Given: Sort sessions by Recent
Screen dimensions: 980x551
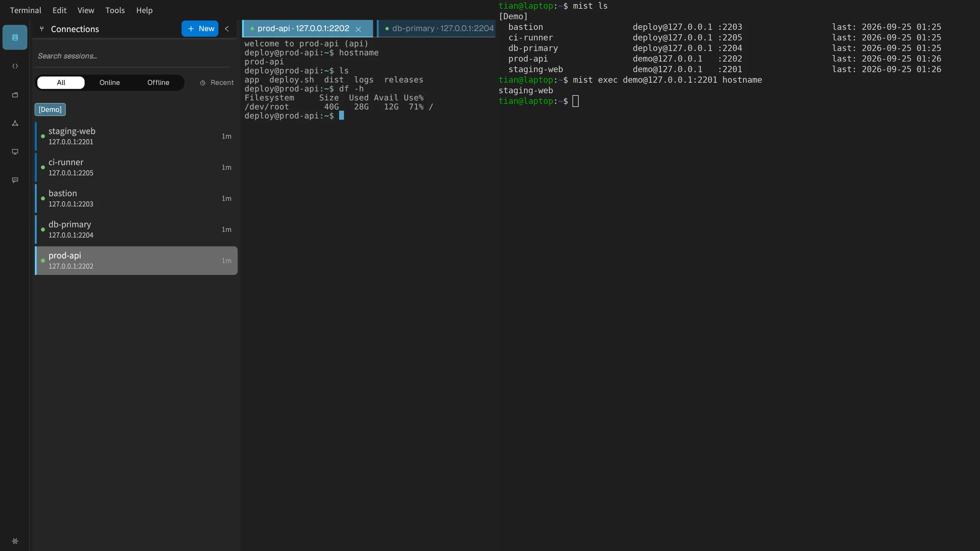Looking at the screenshot, I should (x=217, y=83).
